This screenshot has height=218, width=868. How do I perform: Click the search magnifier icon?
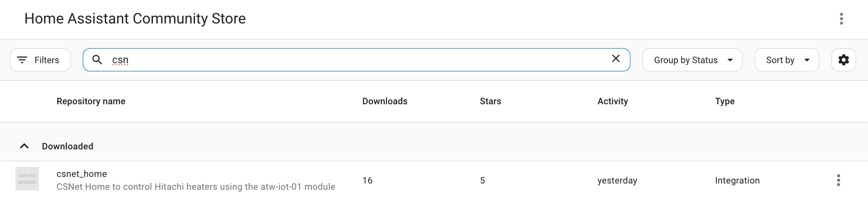(97, 59)
